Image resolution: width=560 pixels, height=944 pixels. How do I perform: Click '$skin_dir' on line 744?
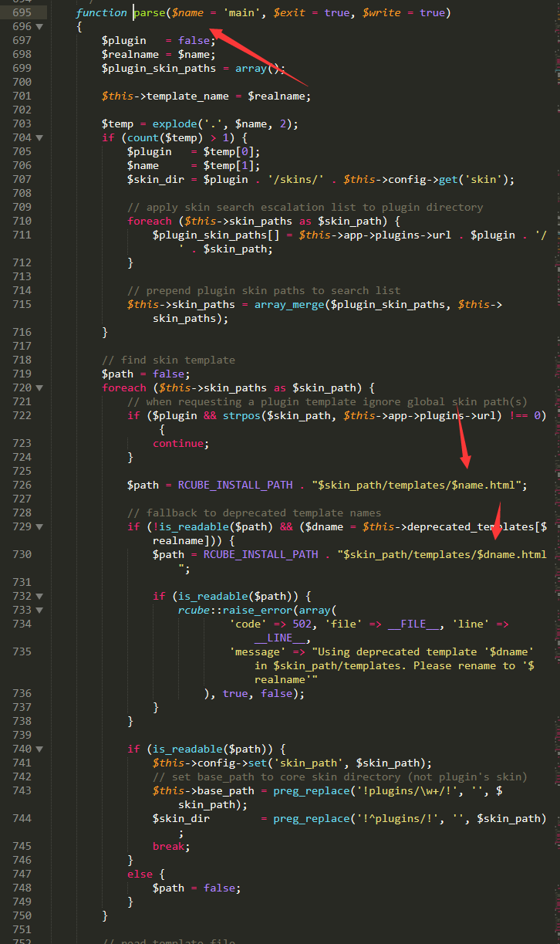(x=181, y=818)
